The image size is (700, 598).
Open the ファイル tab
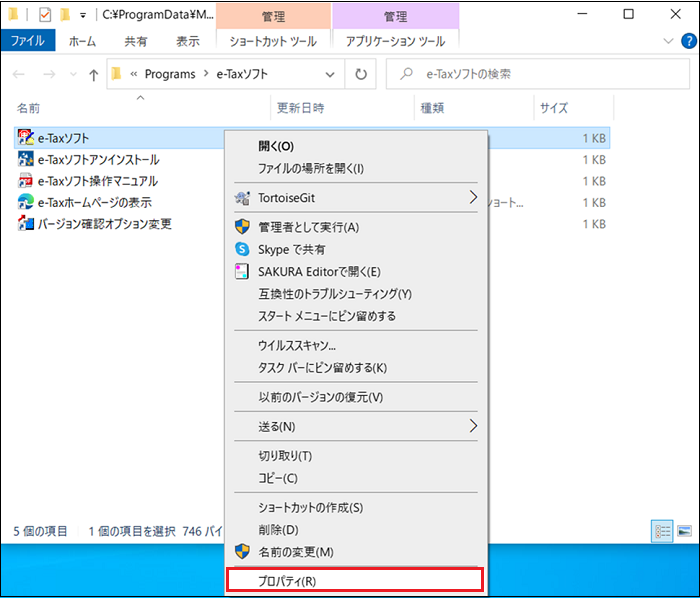28,41
